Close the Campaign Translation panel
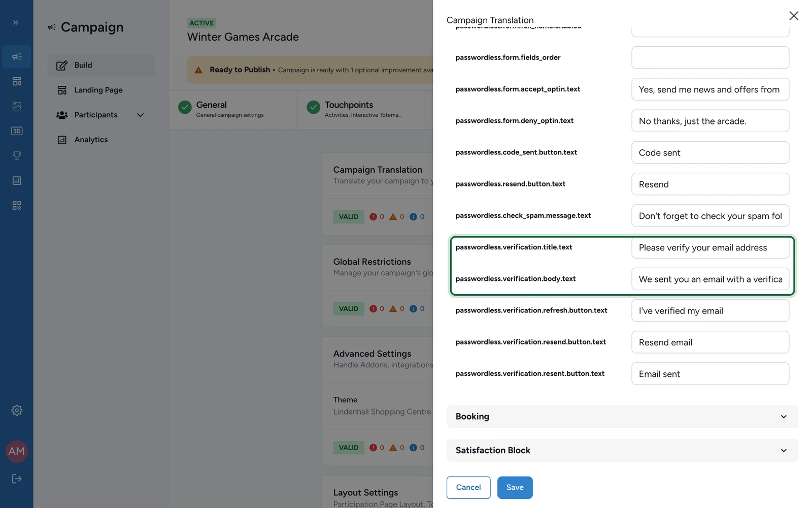This screenshot has width=812, height=508. 794,16
